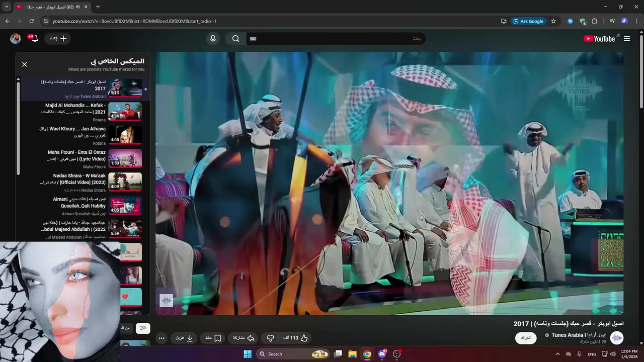This screenshot has width=644, height=362.
Task: Click the video title text 2017
Action: 568,323
